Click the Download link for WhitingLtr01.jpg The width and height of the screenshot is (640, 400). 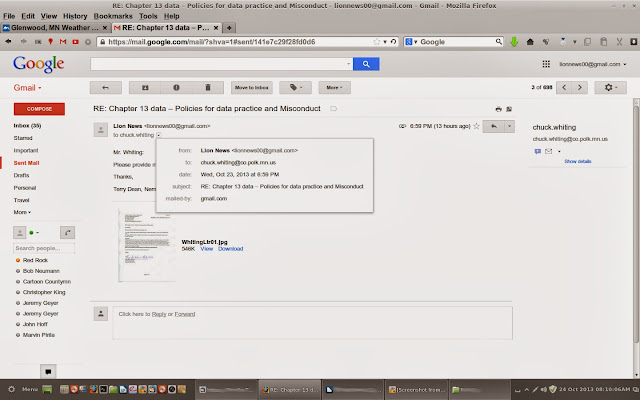(231, 249)
